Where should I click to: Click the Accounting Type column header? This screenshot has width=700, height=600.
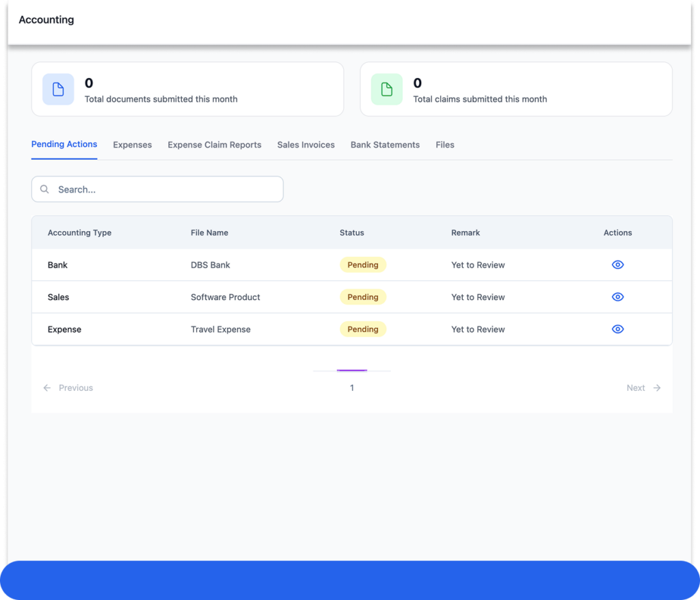tap(79, 232)
